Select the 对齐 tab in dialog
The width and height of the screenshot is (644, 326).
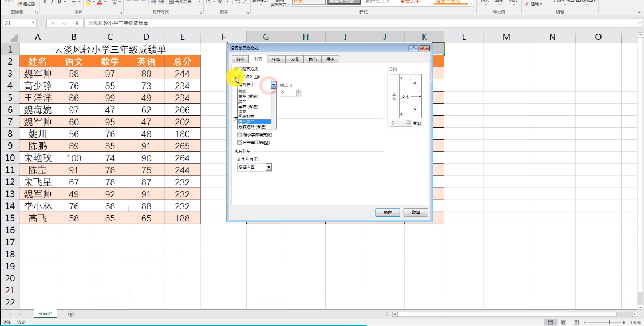[258, 59]
